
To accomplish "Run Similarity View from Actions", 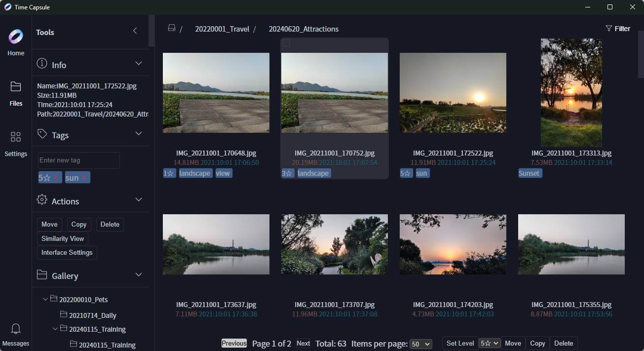I will (x=62, y=238).
